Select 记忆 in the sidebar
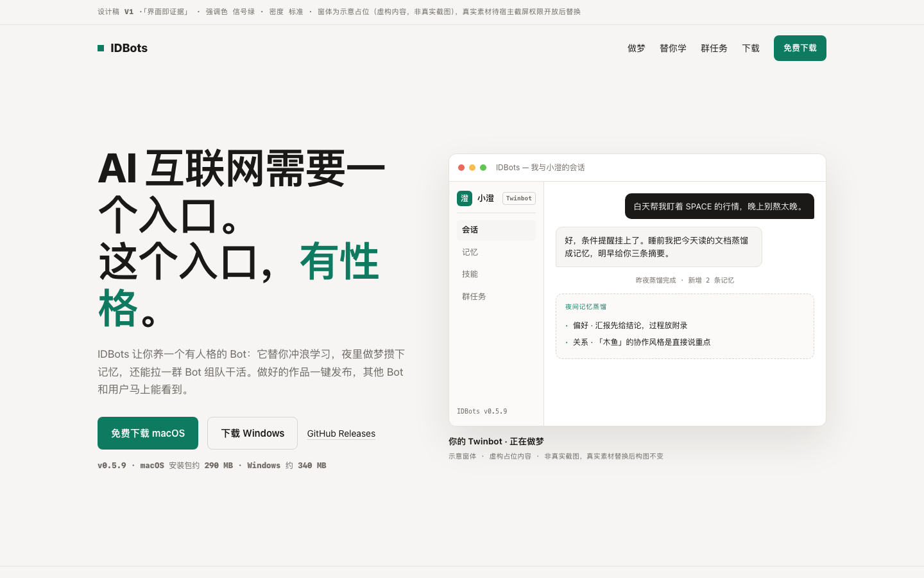This screenshot has height=578, width=924. pyautogui.click(x=496, y=252)
